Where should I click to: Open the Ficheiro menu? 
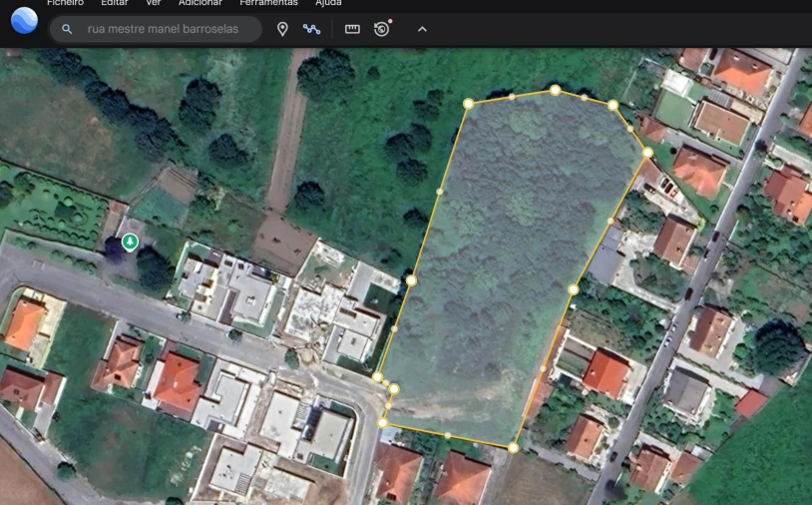coord(65,3)
